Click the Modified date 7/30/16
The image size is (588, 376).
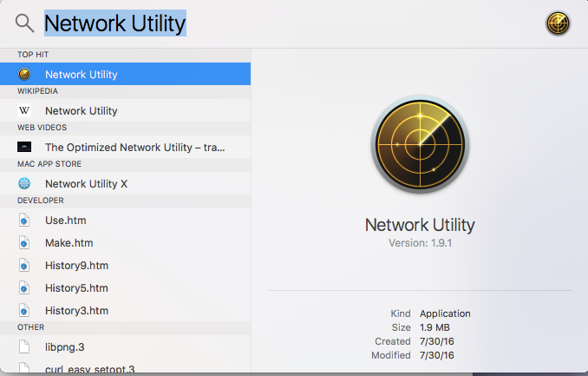coord(437,355)
